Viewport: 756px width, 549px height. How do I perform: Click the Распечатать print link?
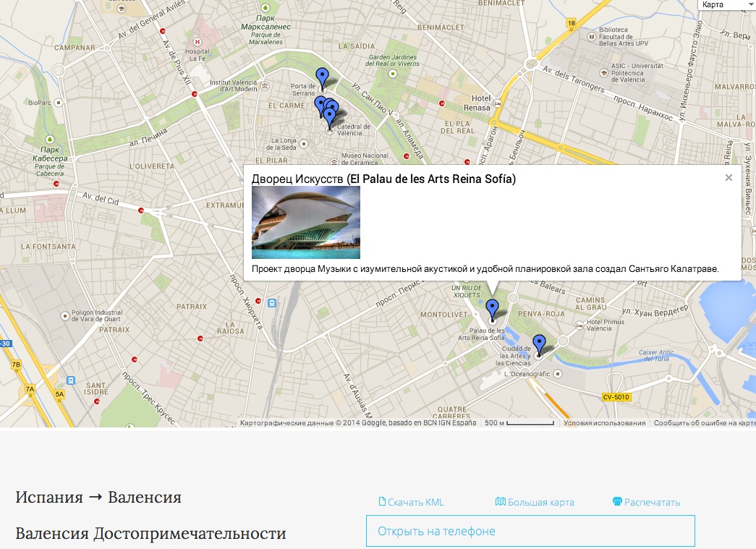click(646, 502)
